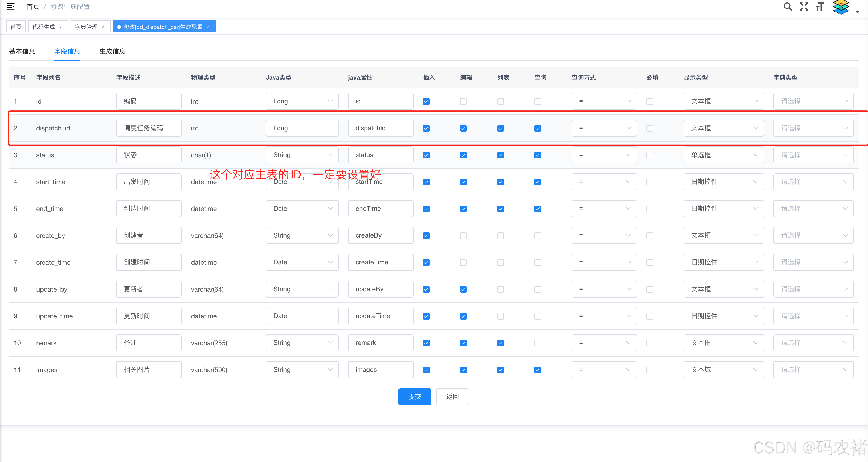Check 必填 for the images row
868x462 pixels.
(650, 370)
